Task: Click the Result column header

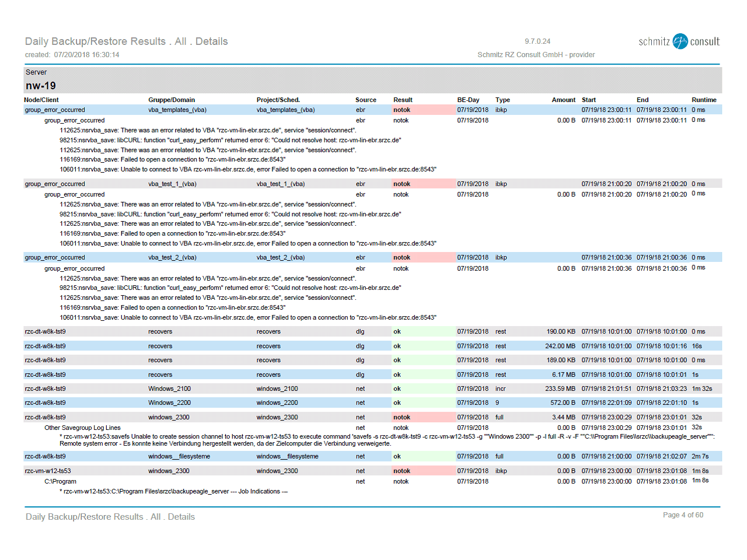Action: point(403,100)
